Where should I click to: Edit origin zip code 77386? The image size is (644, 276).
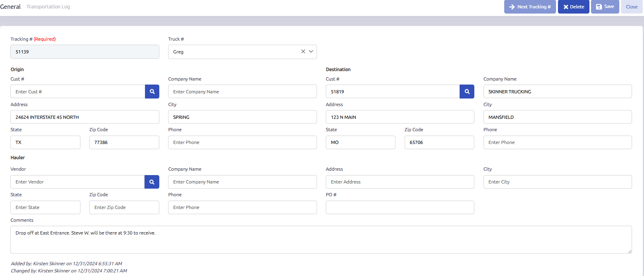click(124, 142)
